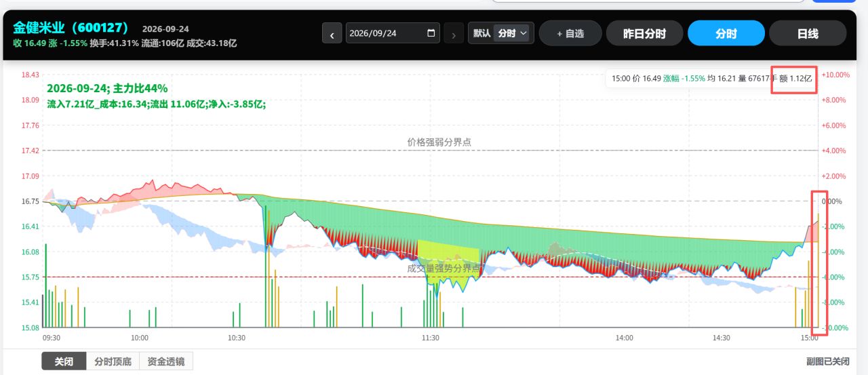Viewport: 868px width, 375px height.
Task: Click the 16.75 price axis label
Action: [x=31, y=201]
